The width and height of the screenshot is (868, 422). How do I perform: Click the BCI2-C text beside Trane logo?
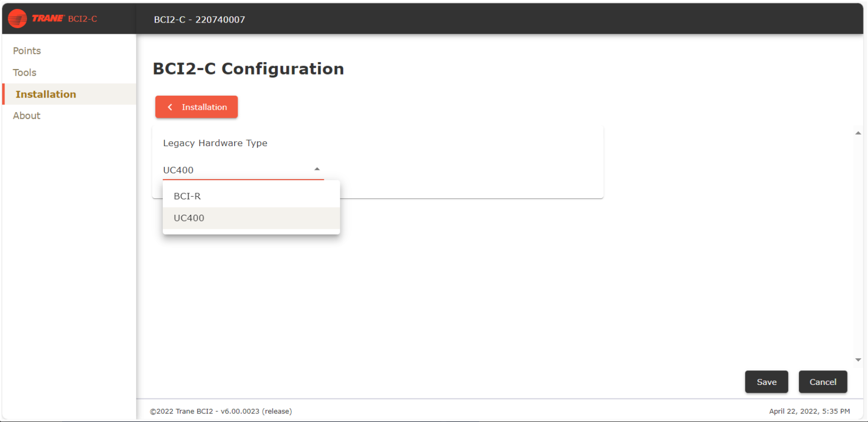83,19
